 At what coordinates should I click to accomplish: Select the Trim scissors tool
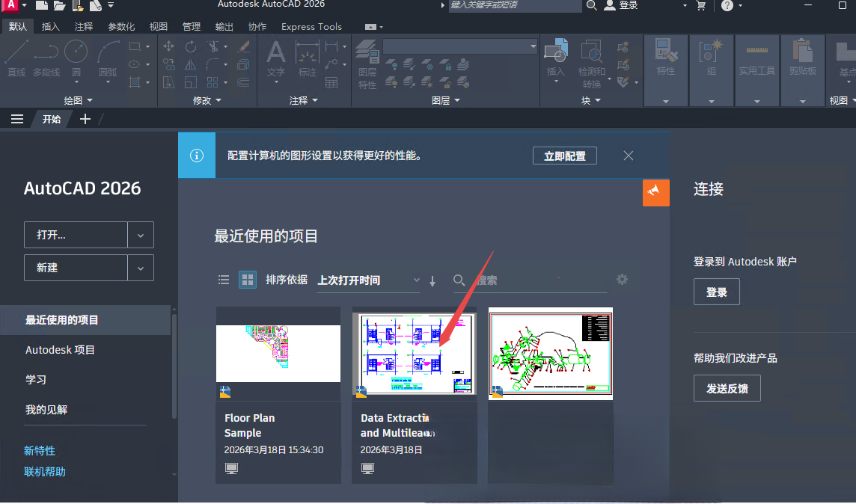coord(213,46)
